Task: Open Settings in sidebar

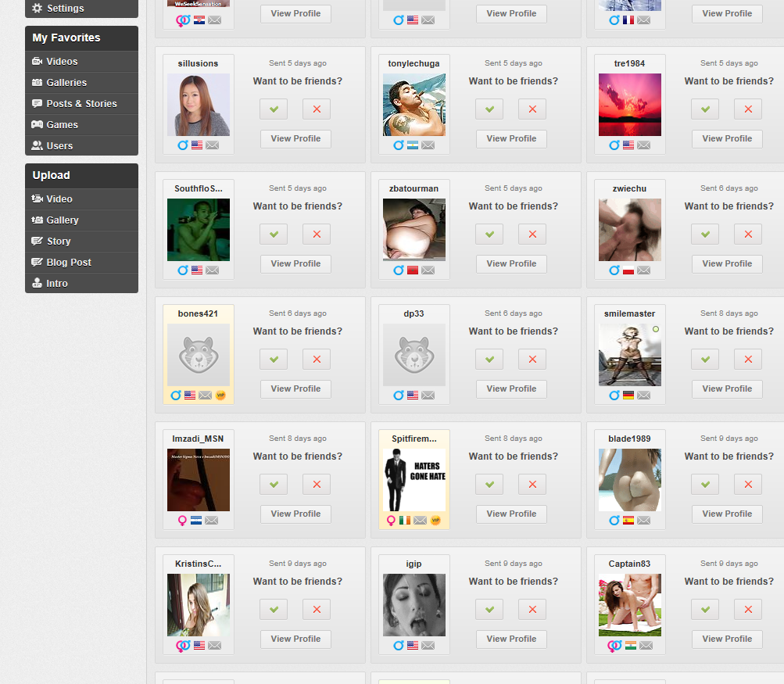Action: pyautogui.click(x=81, y=8)
